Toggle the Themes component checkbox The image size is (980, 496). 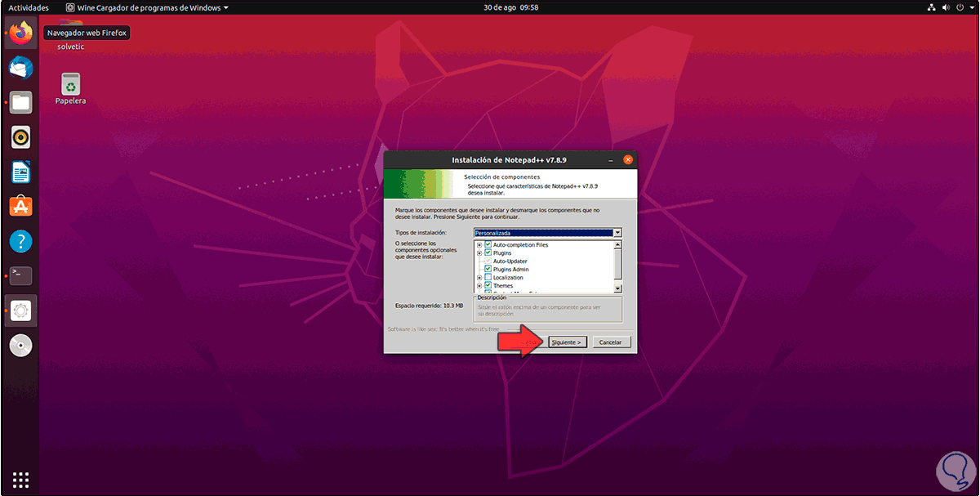[488, 285]
